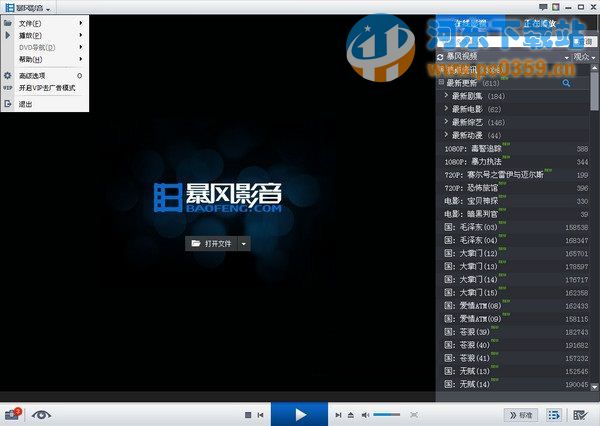Open the 播放(P) submenu
600x426 pixels.
[x=45, y=35]
